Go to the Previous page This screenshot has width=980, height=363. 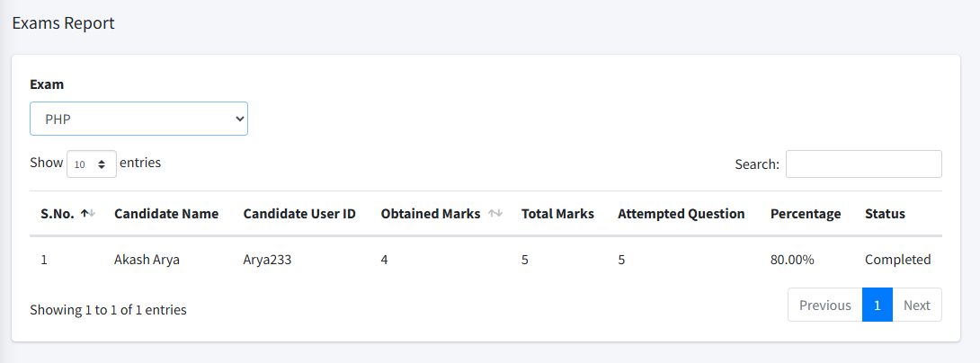coord(824,305)
